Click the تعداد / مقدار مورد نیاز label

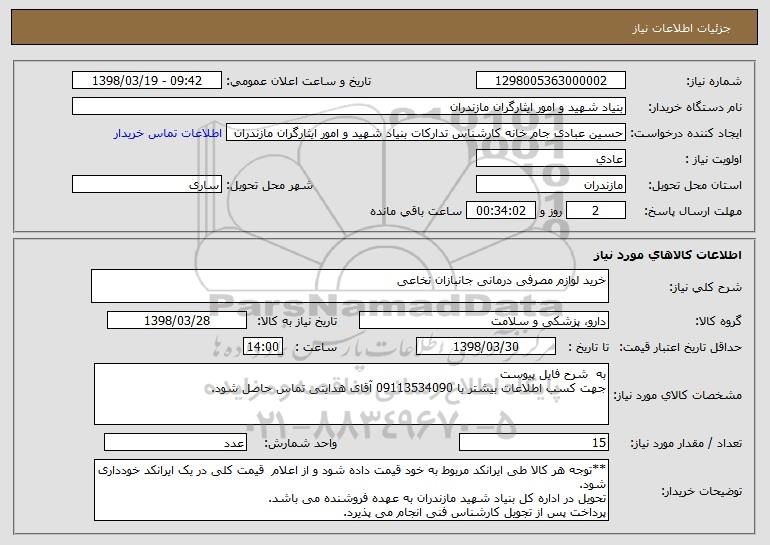(686, 443)
